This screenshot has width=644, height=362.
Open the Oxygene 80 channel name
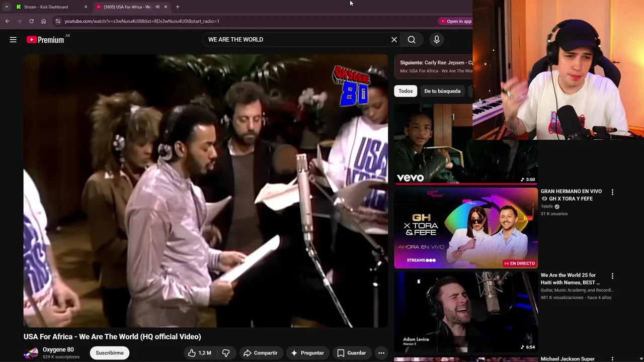pos(58,349)
